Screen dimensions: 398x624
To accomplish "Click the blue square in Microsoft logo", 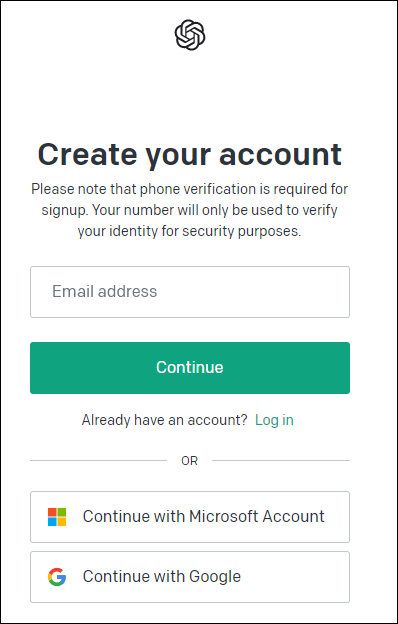I will click(x=52, y=522).
